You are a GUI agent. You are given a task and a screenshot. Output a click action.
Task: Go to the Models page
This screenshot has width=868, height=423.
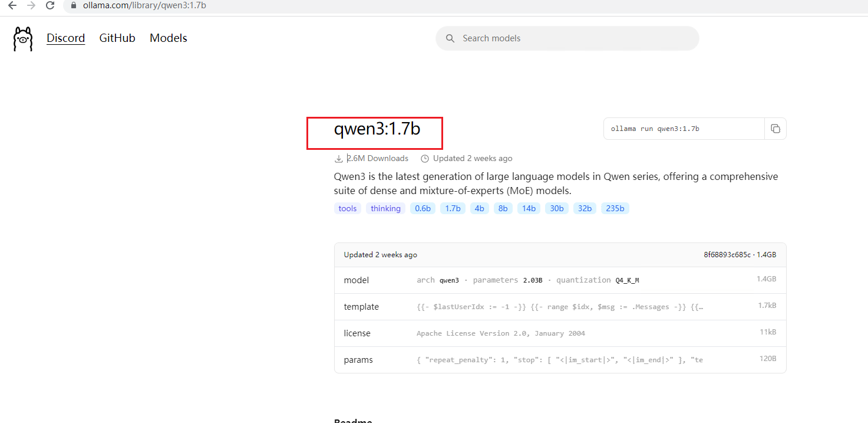tap(169, 38)
